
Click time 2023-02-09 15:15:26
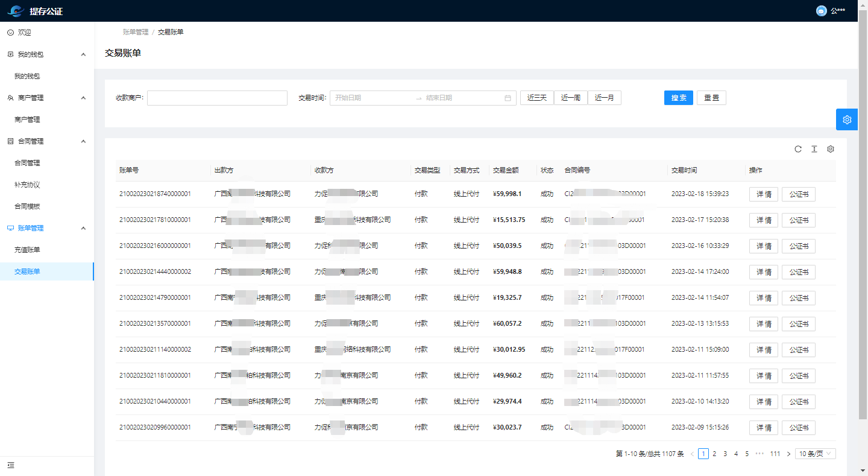point(700,428)
